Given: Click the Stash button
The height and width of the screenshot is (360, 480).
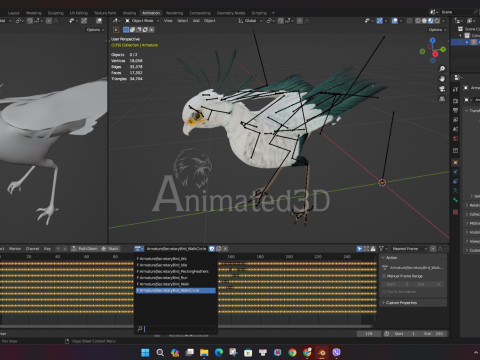Looking at the screenshot, I should [110, 249].
